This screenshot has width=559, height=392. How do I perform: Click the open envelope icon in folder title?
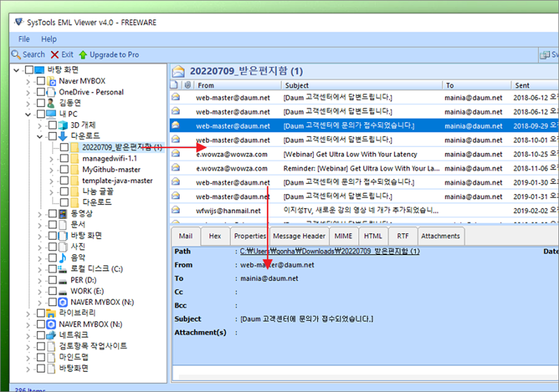[179, 71]
